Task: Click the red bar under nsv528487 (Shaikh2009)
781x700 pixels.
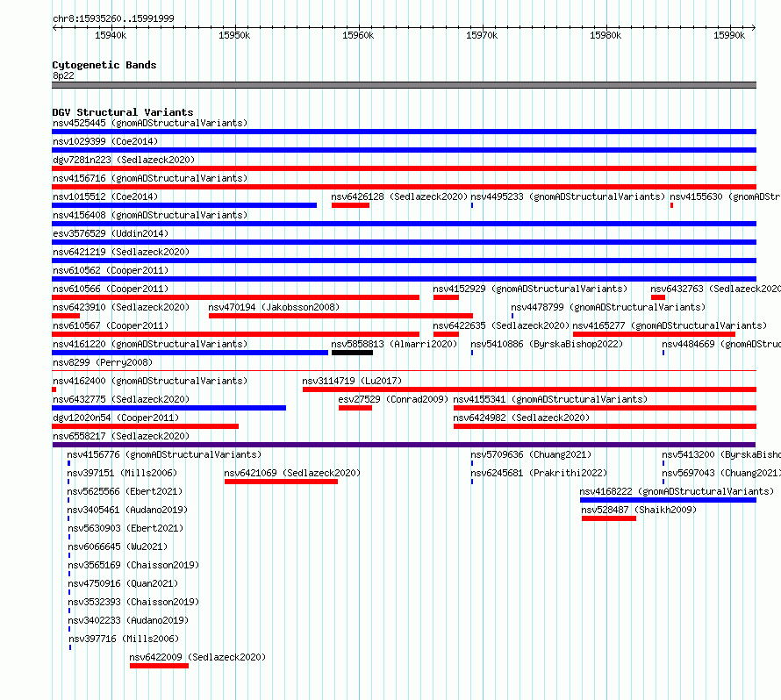Action: (x=609, y=518)
